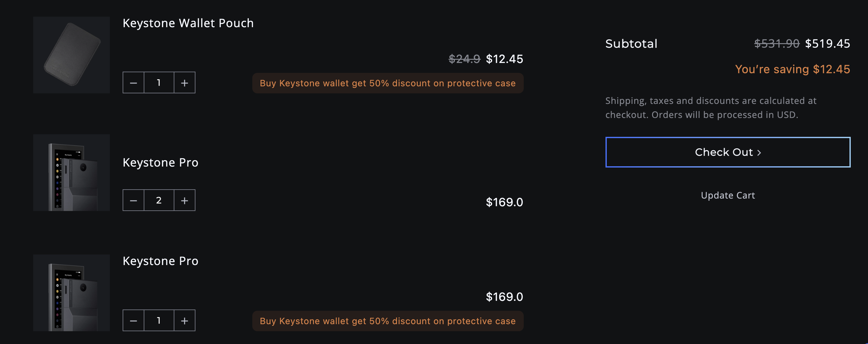Decrease the first Keystone Pro quantity
This screenshot has height=344, width=868.
point(133,200)
